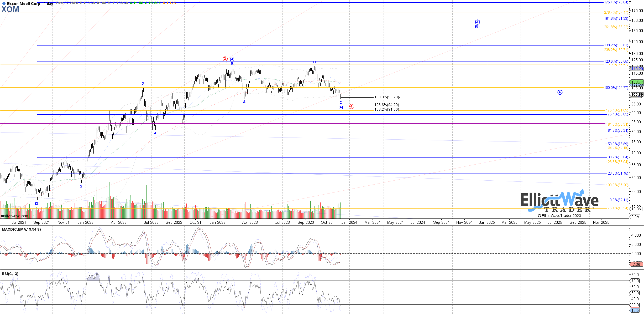Select the 123.6%(123.55) Fibonacci label
Screen dimensions: 644x315
point(616,62)
